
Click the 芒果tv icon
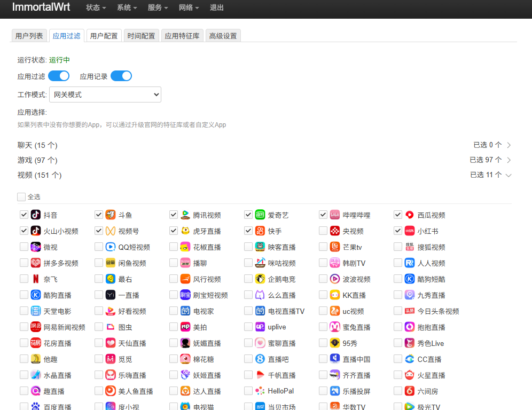[x=335, y=247]
